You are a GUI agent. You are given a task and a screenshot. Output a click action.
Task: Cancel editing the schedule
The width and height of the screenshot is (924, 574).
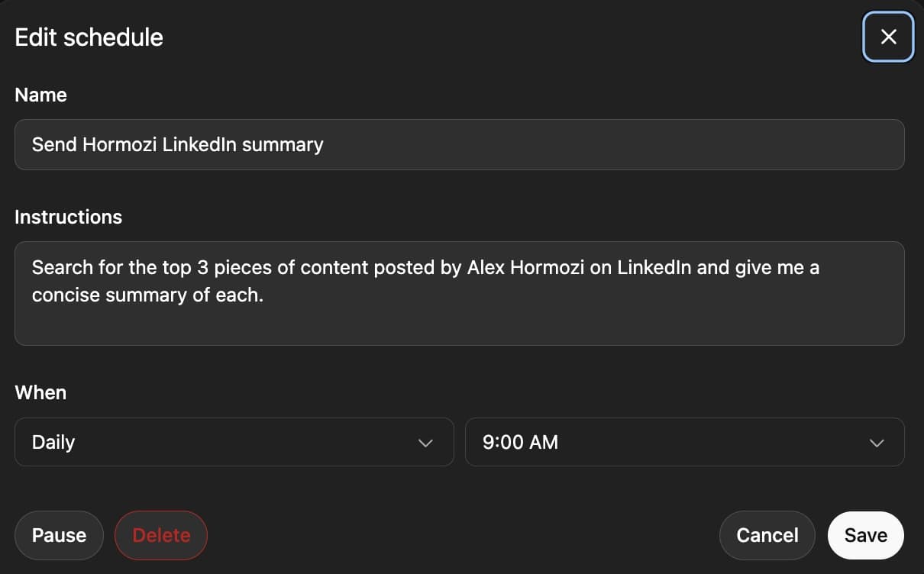tap(767, 535)
